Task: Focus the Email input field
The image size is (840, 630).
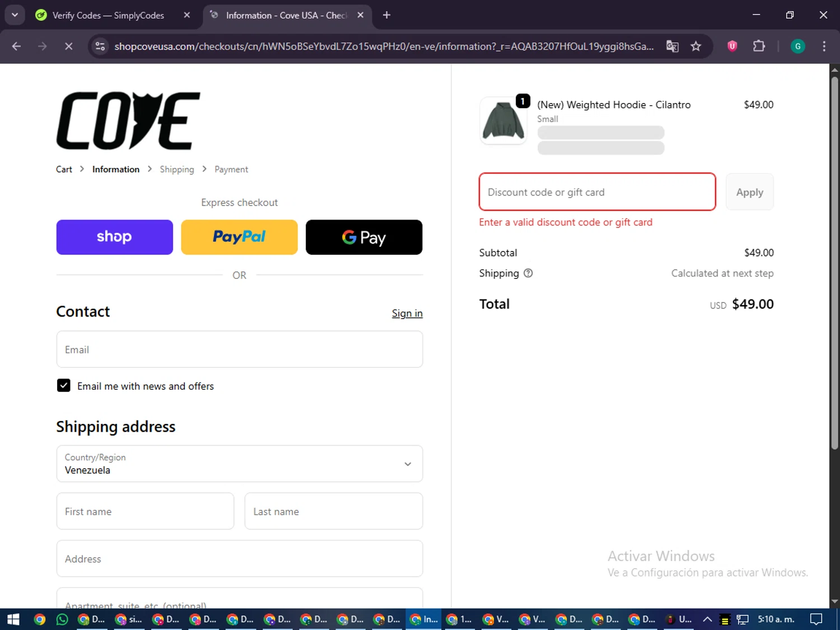Action: coord(240,349)
